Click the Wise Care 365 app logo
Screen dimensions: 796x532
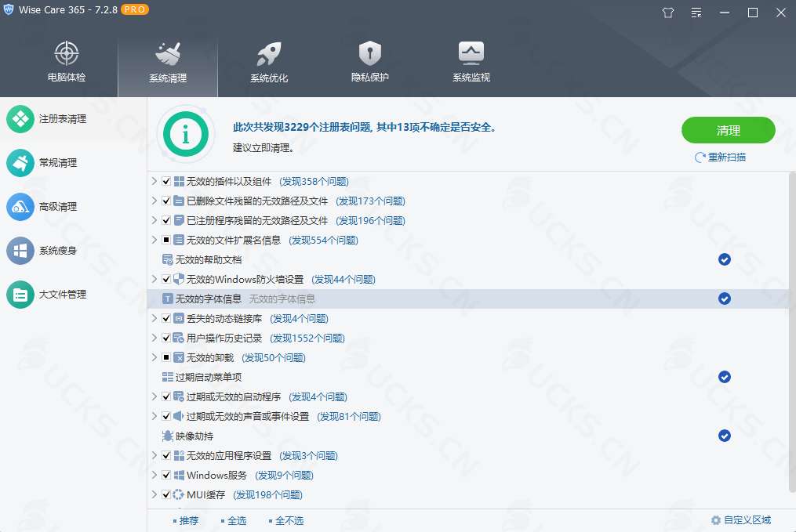[9, 9]
